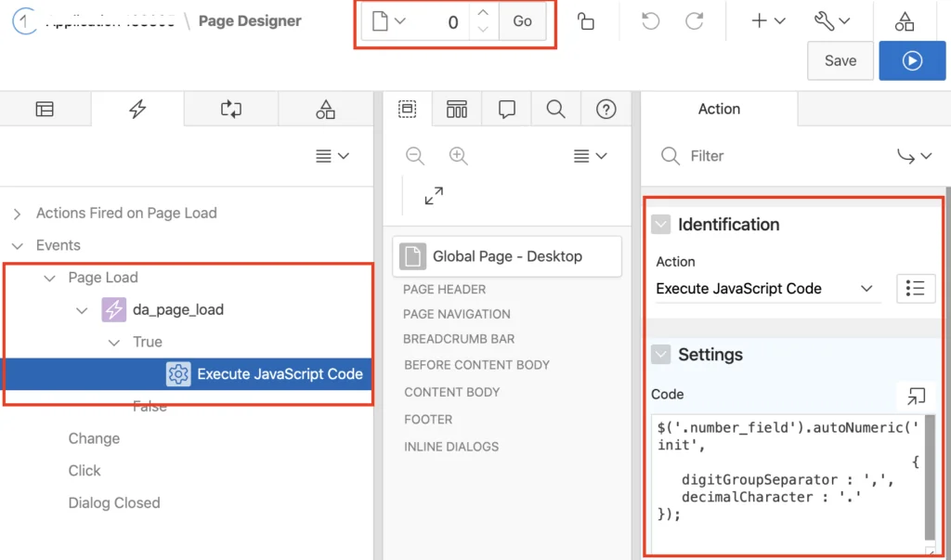951x560 pixels.
Task: Click the PAGE NAVIGATION region
Action: 457,314
